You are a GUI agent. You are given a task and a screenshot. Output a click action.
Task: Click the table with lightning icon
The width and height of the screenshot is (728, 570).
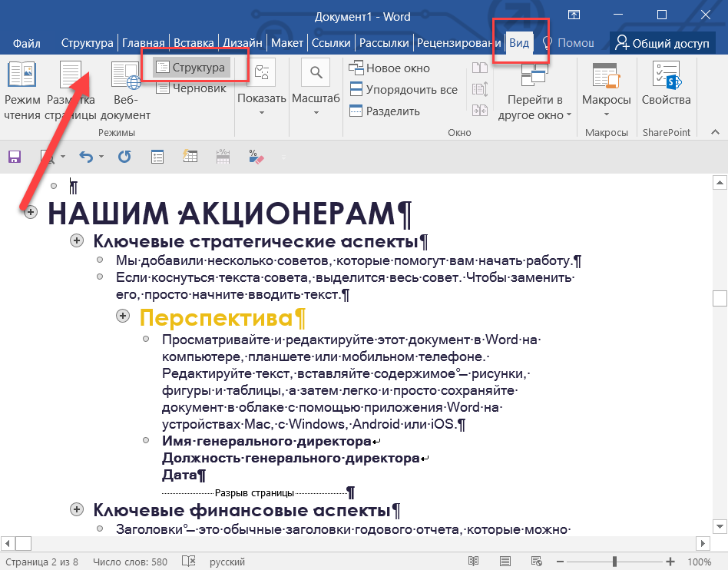[190, 156]
